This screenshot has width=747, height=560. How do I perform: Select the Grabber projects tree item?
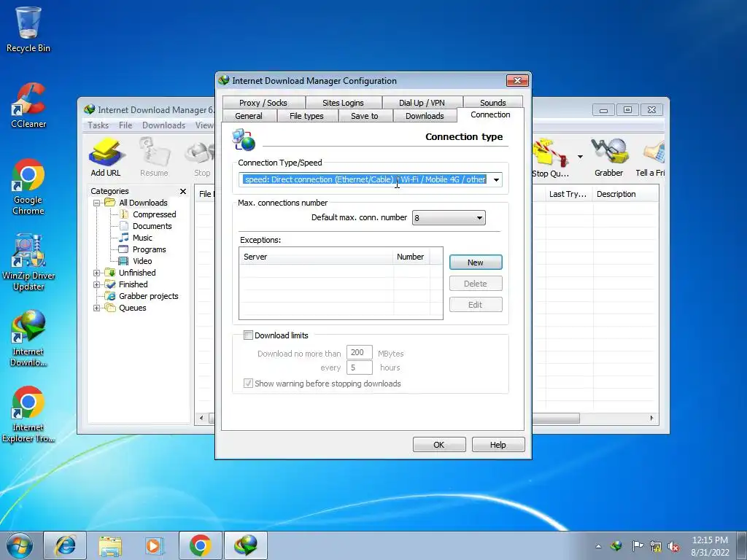pyautogui.click(x=148, y=296)
